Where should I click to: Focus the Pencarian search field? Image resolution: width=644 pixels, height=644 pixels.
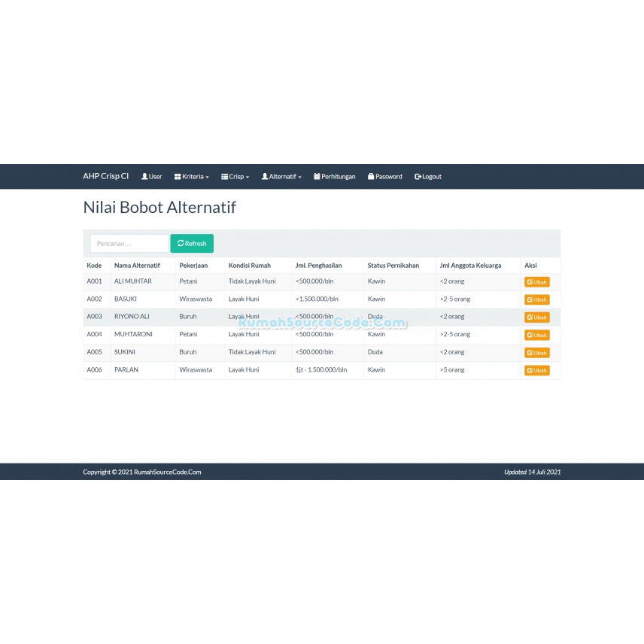[129, 244]
